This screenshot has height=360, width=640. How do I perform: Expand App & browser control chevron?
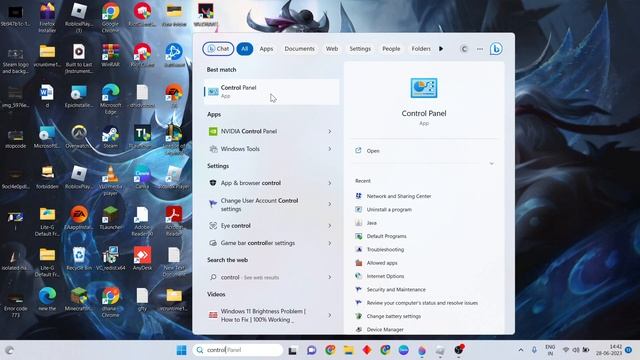pyautogui.click(x=330, y=183)
